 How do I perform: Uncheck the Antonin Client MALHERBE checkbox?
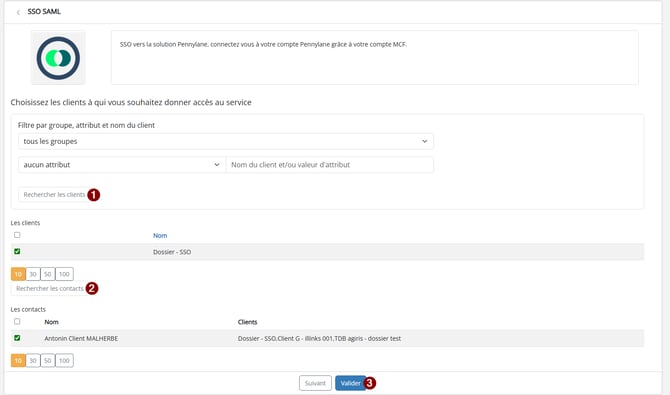pos(17,338)
